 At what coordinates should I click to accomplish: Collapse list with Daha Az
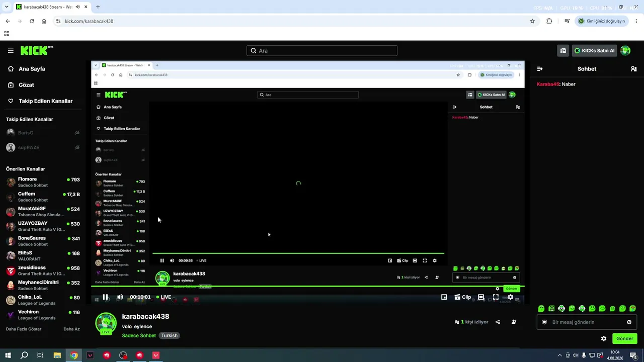[x=71, y=329]
